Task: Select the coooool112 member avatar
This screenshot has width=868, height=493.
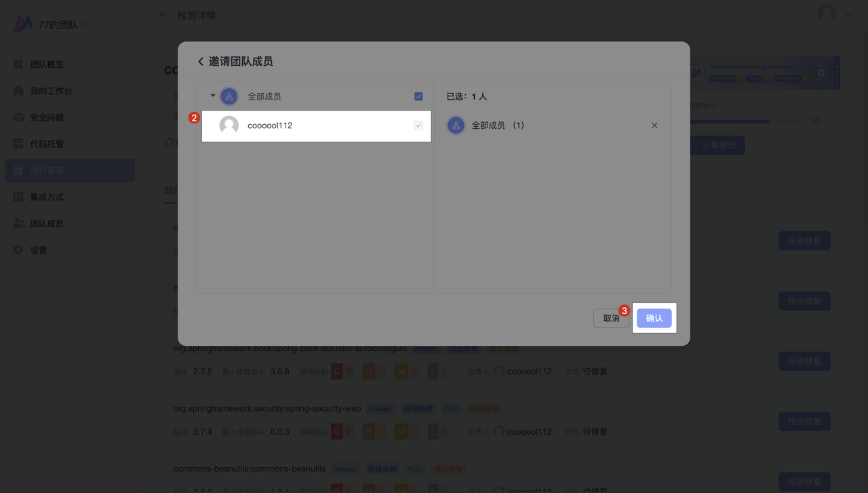Action: tap(229, 125)
